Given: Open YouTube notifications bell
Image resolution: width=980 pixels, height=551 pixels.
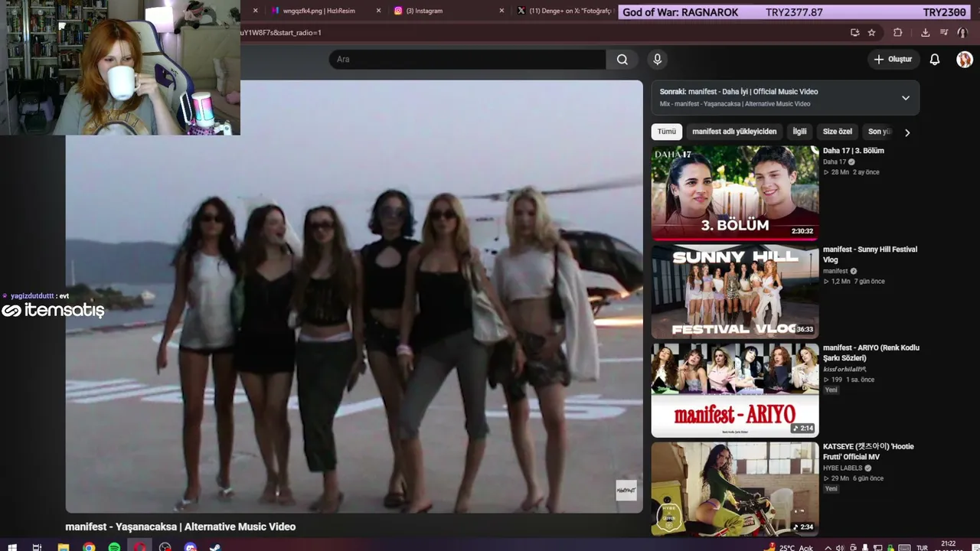Looking at the screenshot, I should click(935, 60).
